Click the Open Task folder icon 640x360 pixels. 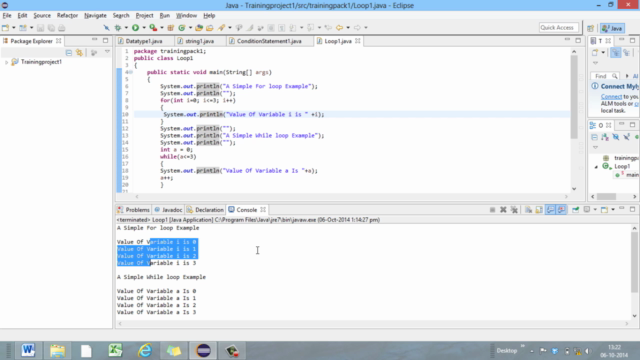(210, 28)
